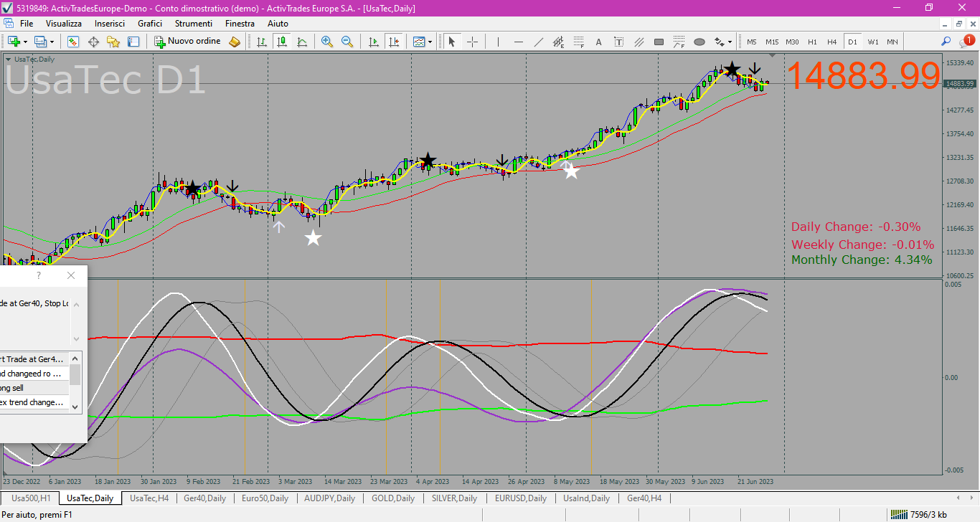Set the timeframe to W1

[872, 42]
